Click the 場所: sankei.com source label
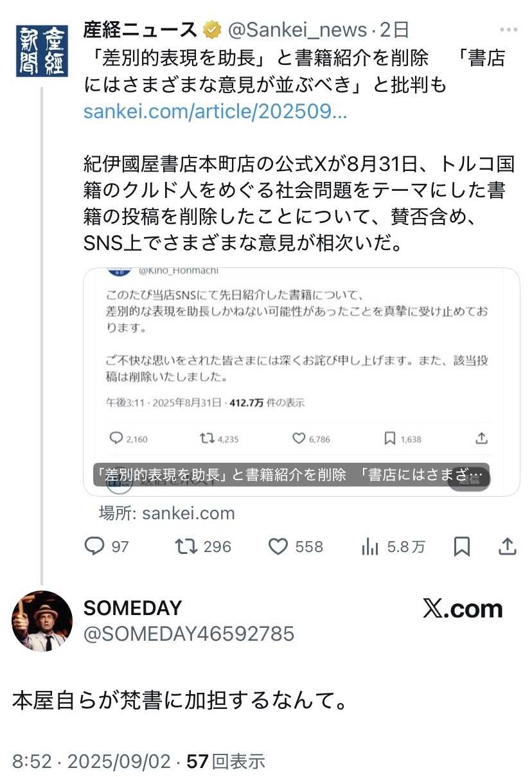This screenshot has width=532, height=777. 166,513
